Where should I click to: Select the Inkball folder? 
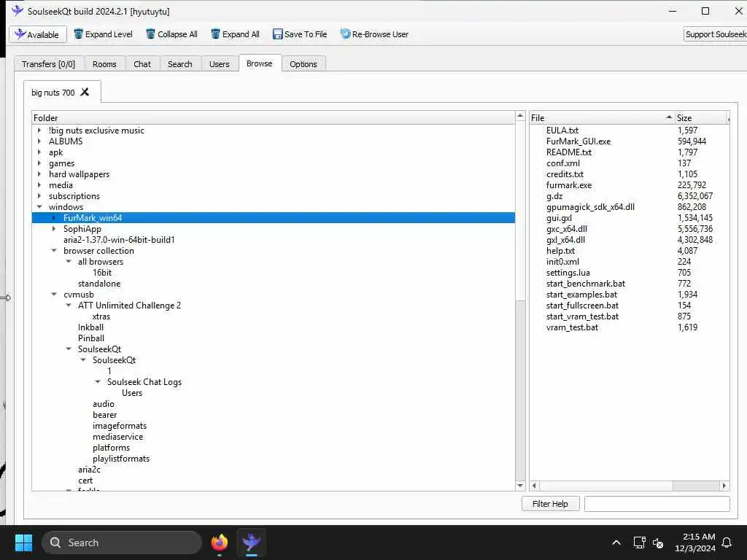[x=90, y=327]
